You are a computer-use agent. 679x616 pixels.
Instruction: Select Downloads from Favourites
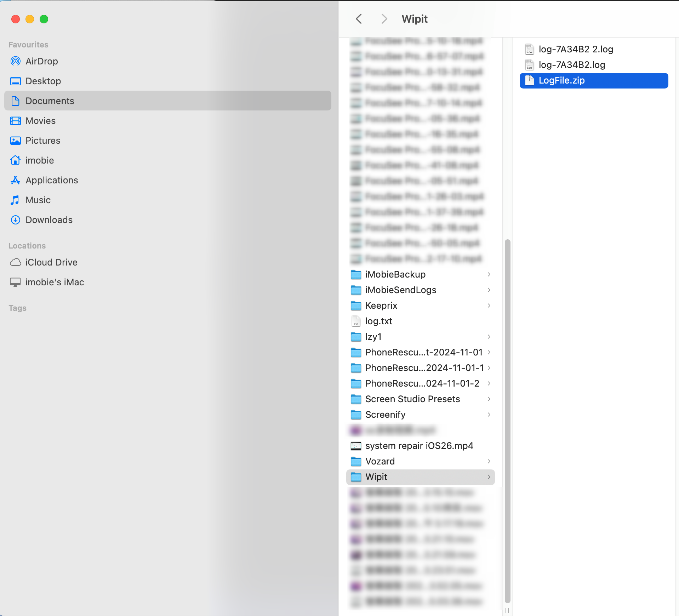49,219
